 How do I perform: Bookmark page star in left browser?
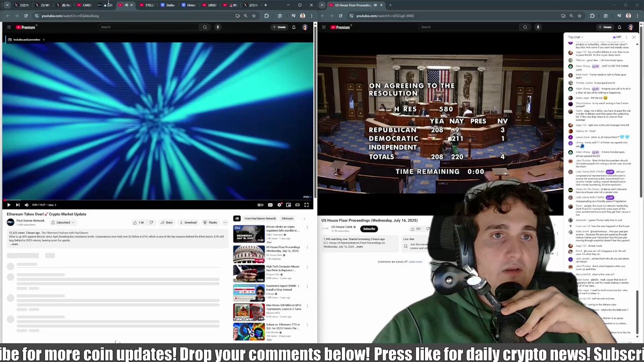254,16
